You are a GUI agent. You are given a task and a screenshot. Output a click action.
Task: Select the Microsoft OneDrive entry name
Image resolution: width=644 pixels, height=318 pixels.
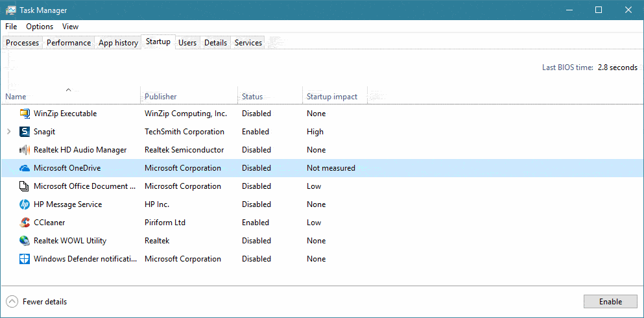pos(67,168)
